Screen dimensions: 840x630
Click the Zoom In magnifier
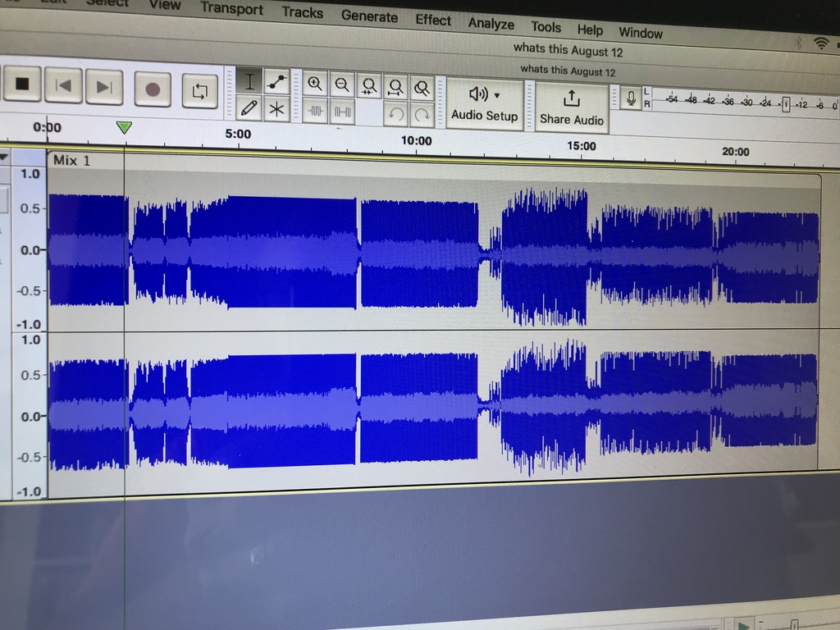(x=315, y=84)
